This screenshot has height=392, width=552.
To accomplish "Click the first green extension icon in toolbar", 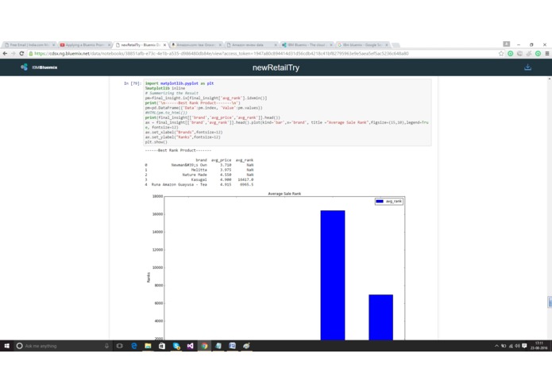I will [x=511, y=53].
